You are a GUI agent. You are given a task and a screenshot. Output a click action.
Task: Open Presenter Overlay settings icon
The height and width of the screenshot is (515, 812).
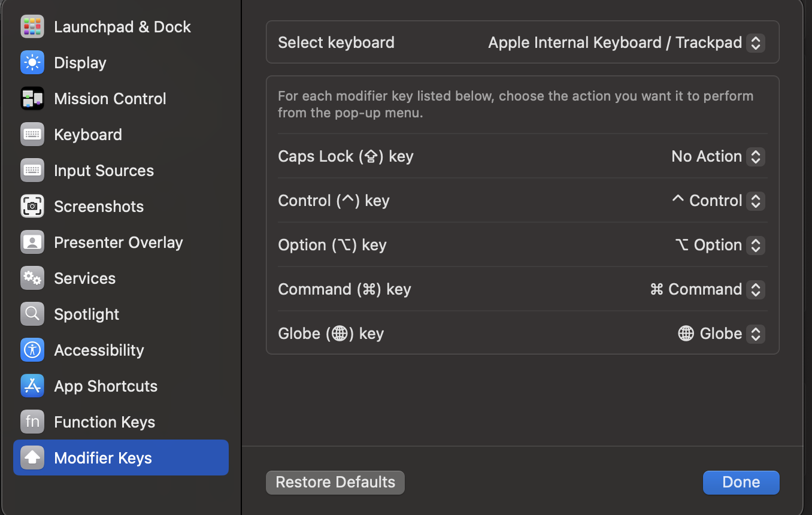tap(32, 242)
